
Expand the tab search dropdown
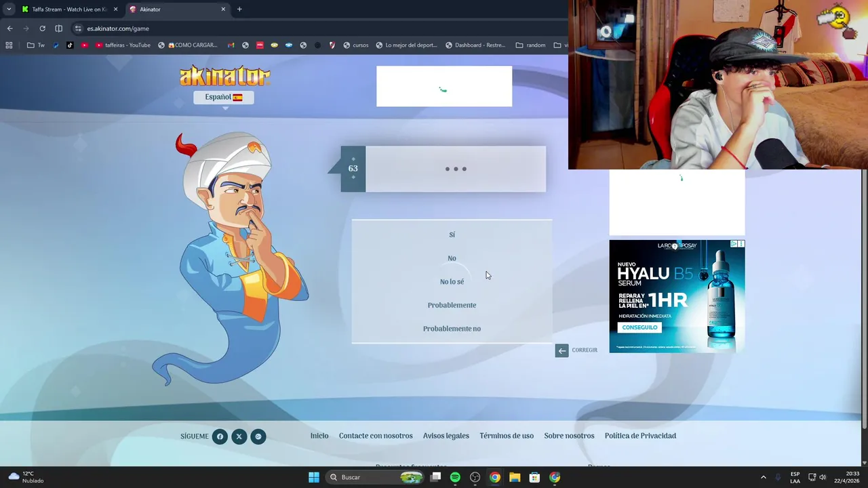[x=9, y=9]
